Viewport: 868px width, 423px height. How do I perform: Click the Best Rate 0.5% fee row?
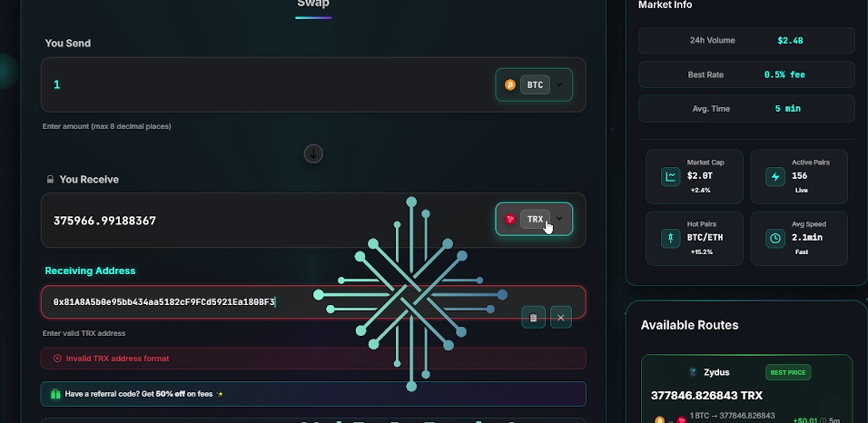[746, 74]
